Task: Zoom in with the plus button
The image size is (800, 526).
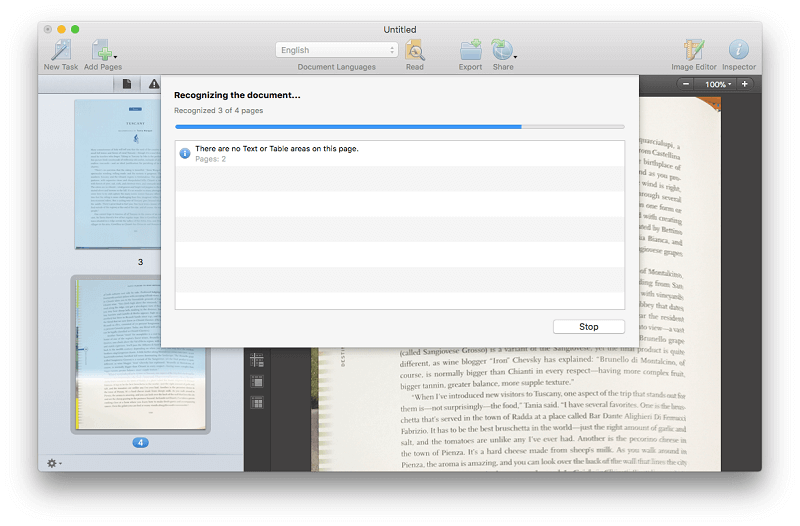Action: click(744, 85)
